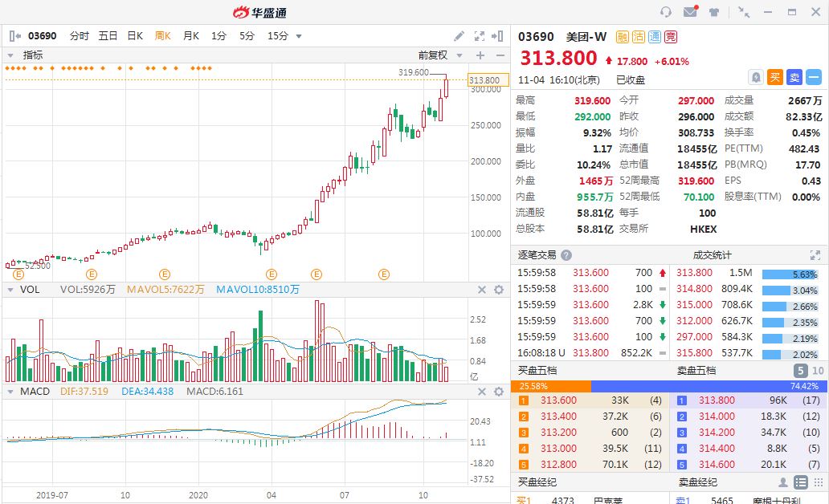The image size is (829, 504).
Task: Click the 华盛通 app logo
Action: pyautogui.click(x=259, y=11)
